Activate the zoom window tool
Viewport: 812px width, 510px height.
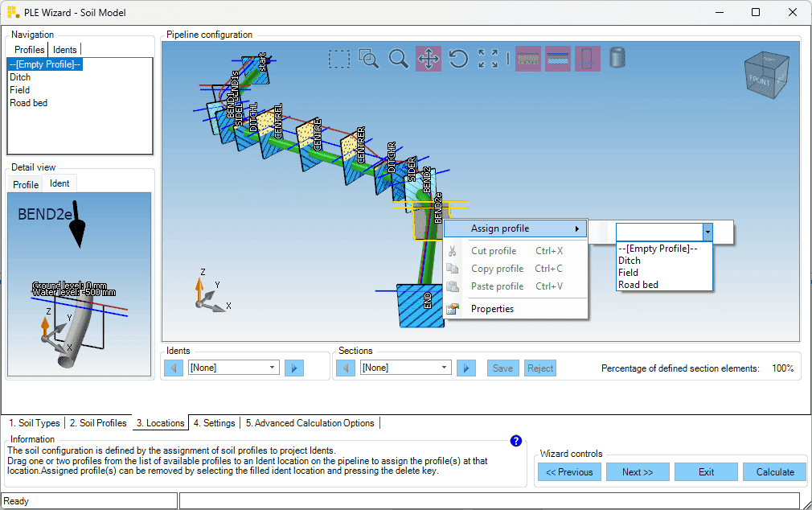coord(369,59)
